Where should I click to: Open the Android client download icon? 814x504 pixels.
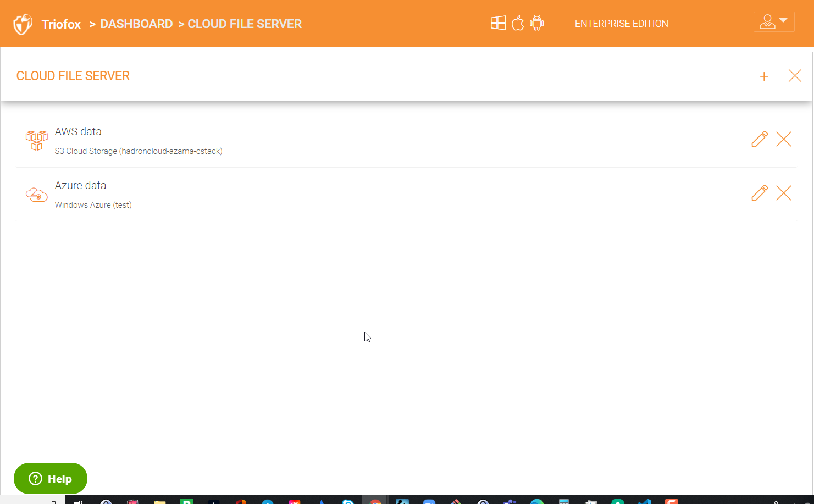[537, 23]
